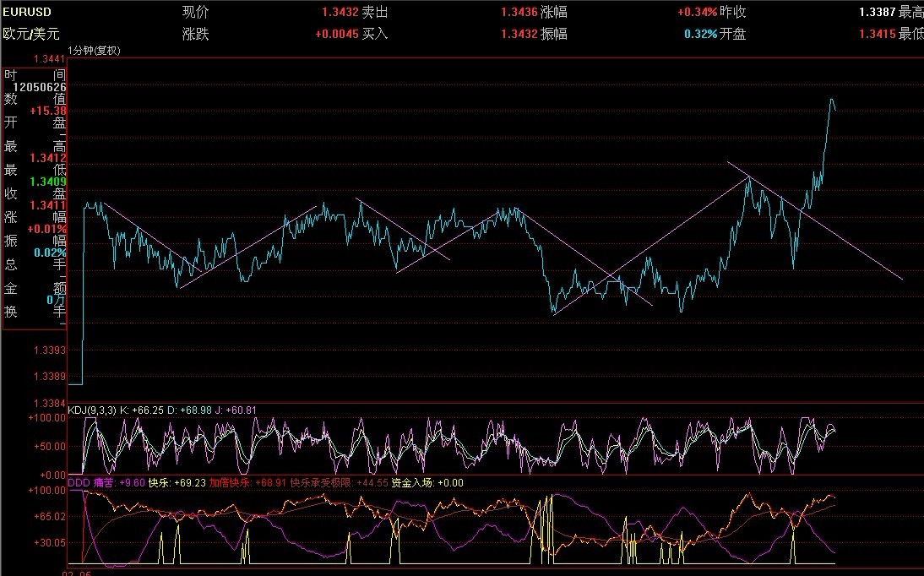The height and width of the screenshot is (576, 924).
Task: Click the 昨收 previous close label
Action: pos(733,12)
